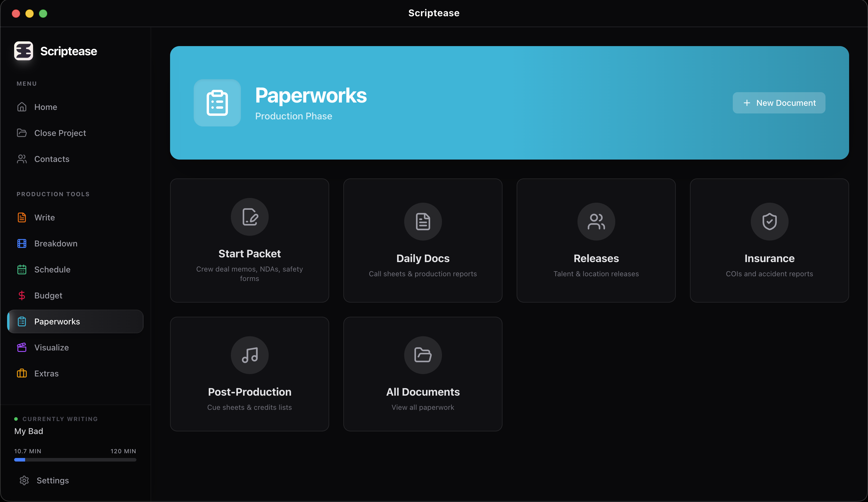Click the Visualize clapperboard icon
The image size is (868, 502).
[x=22, y=347]
